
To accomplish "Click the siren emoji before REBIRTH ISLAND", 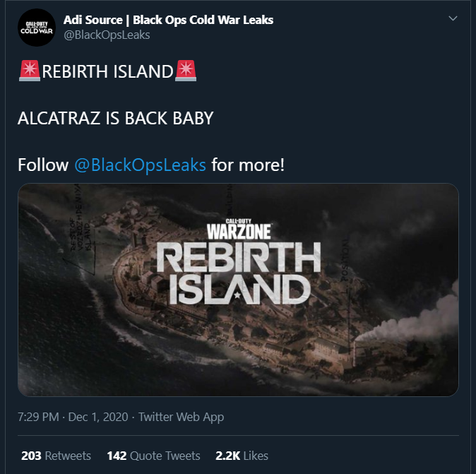I will point(30,71).
